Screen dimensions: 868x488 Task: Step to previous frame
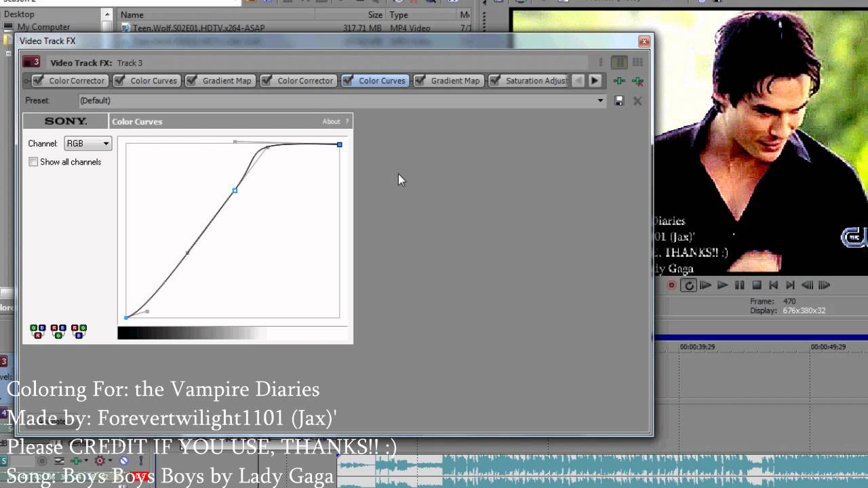point(807,285)
